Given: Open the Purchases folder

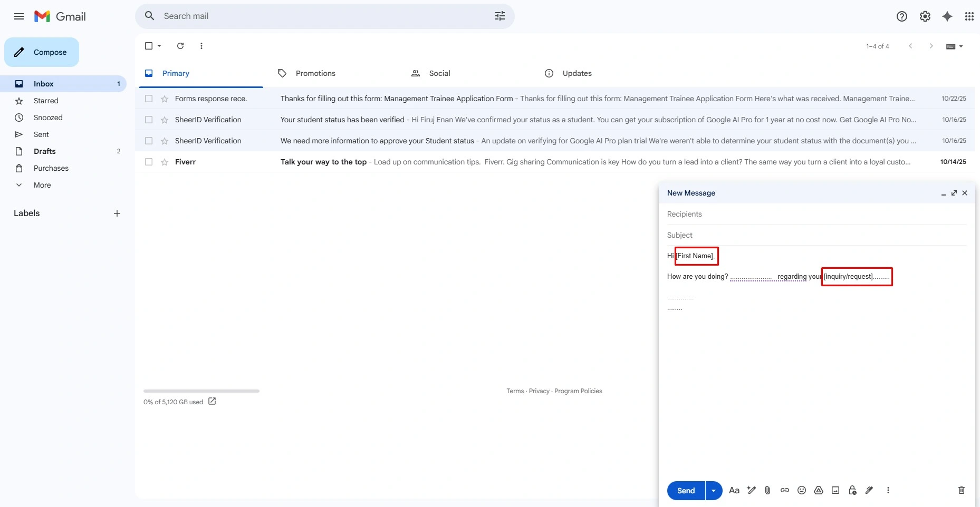Looking at the screenshot, I should click(x=63, y=168).
